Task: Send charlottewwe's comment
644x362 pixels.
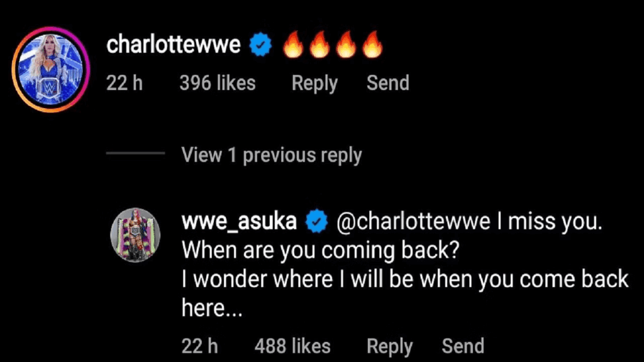Action: click(387, 83)
